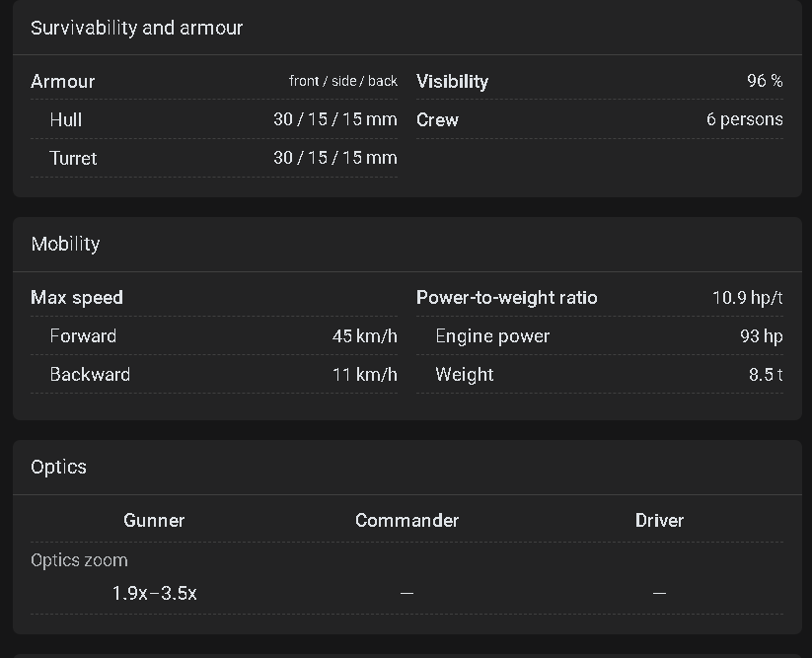
Task: Click the Driver optics column header
Action: click(x=659, y=520)
